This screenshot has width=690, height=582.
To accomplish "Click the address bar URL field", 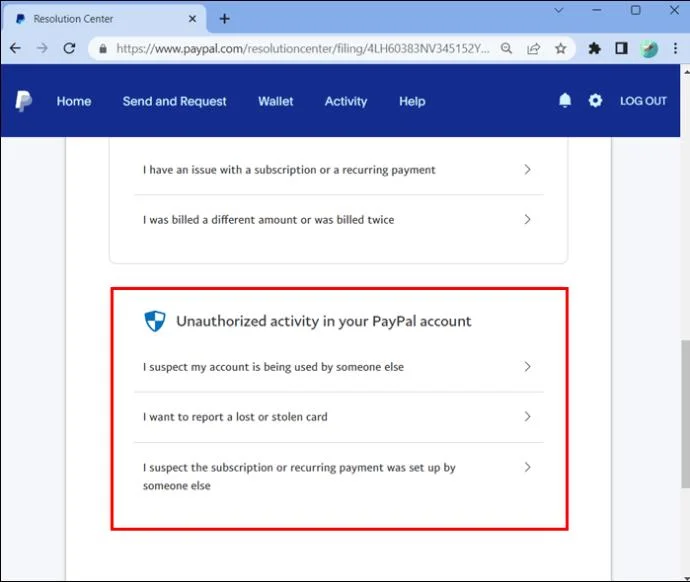I will pos(303,48).
